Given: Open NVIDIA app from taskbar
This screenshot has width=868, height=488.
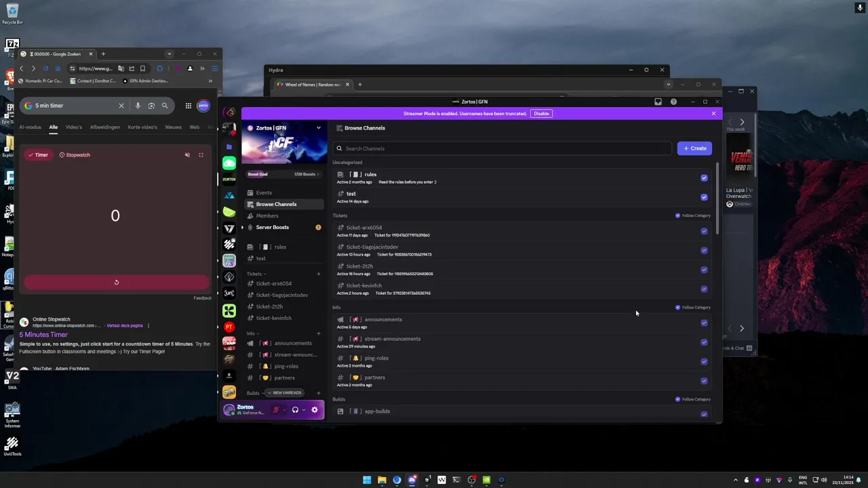Looking at the screenshot, I should (x=486, y=480).
